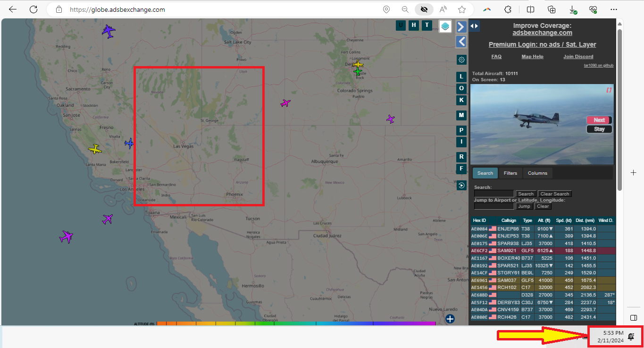Open the adsbexchange.com coverage link
The image size is (644, 348).
pyautogui.click(x=543, y=33)
